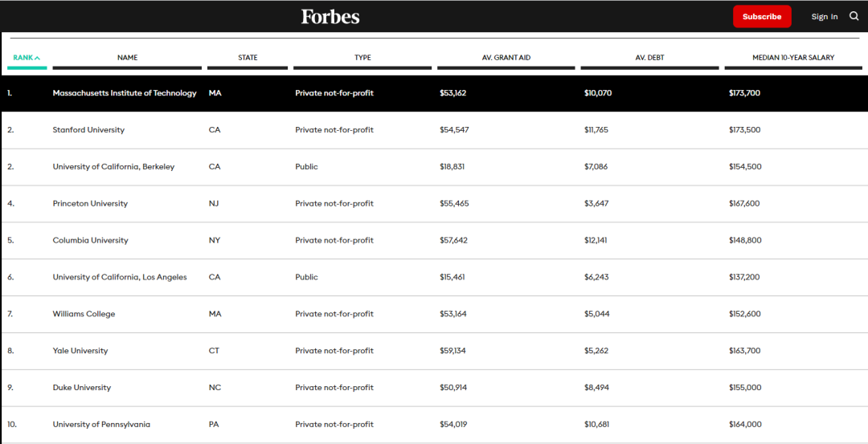Sort by AV. GRANT AID header
This screenshot has width=868, height=444.
pyautogui.click(x=506, y=58)
